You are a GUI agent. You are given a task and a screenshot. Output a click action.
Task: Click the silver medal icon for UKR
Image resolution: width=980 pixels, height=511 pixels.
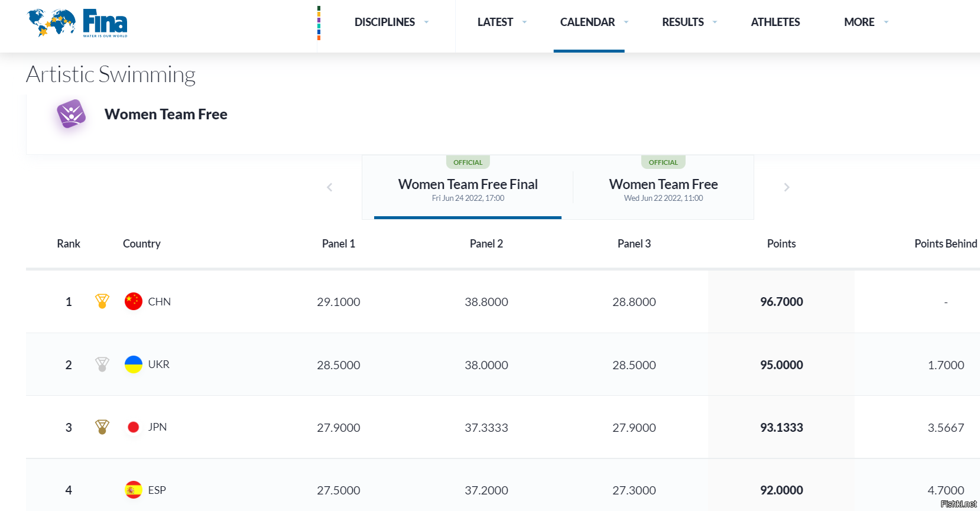click(102, 364)
